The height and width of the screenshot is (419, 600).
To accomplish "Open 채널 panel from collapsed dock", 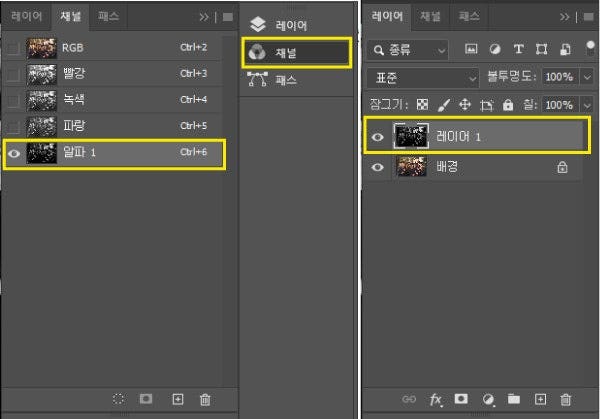I will point(297,52).
